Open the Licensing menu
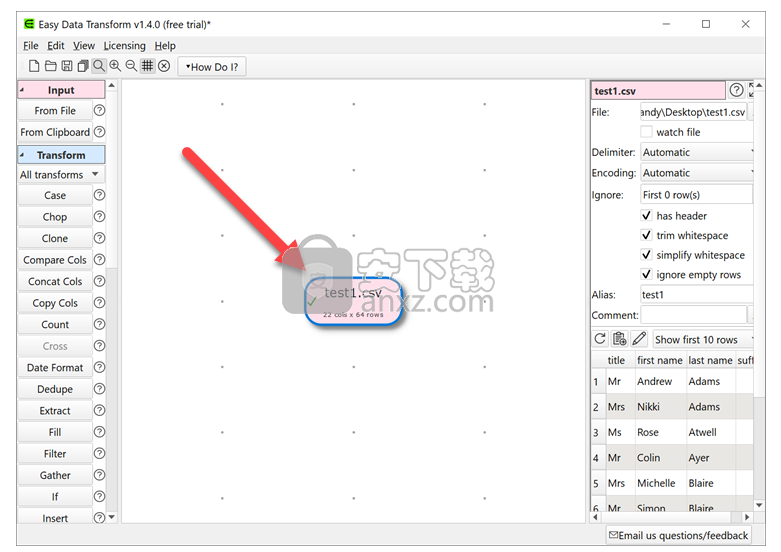781x552 pixels. 125,46
